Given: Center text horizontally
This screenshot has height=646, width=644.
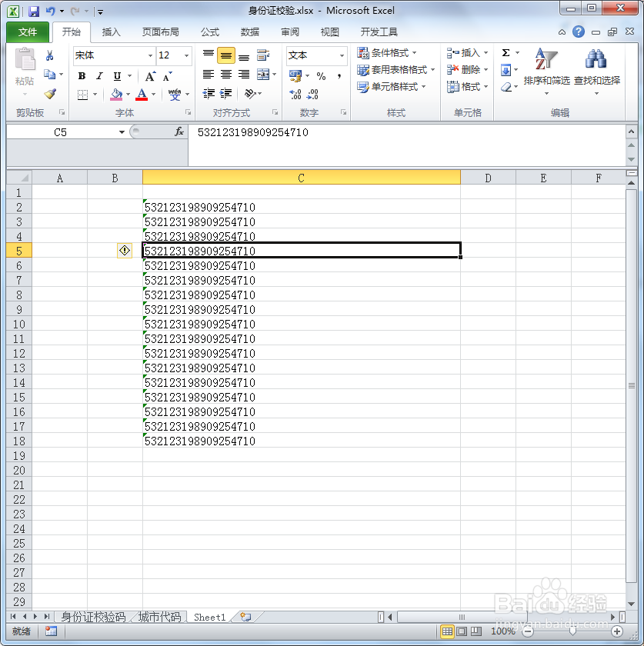Looking at the screenshot, I should click(226, 75).
